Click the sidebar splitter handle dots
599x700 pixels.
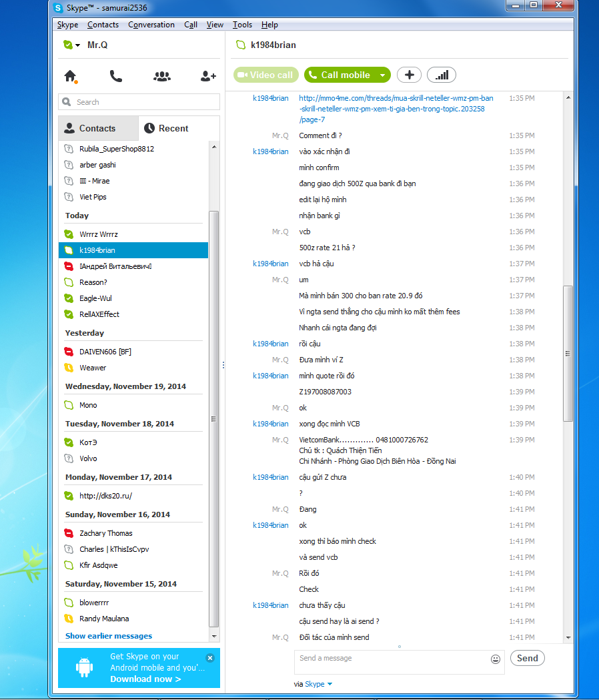[x=223, y=365]
